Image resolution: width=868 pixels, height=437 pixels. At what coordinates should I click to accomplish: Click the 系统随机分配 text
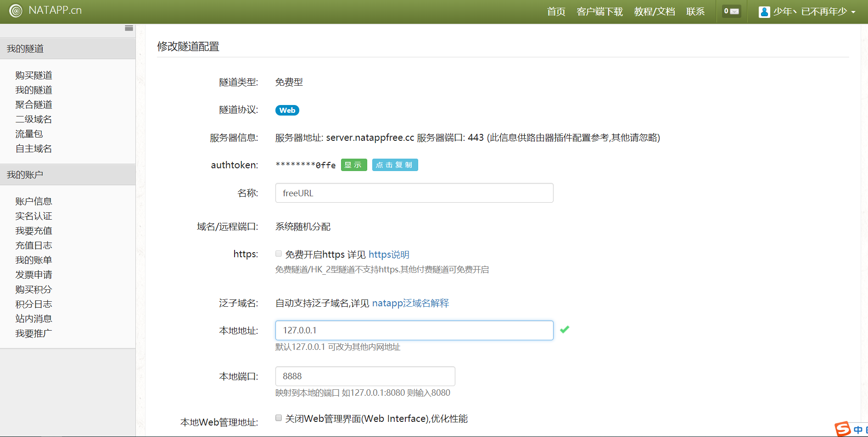coord(303,227)
